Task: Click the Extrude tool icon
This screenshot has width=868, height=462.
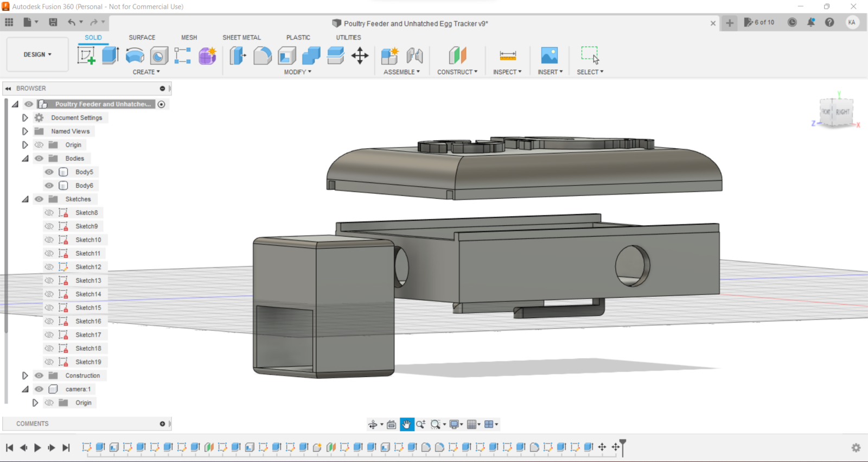Action: [x=110, y=55]
